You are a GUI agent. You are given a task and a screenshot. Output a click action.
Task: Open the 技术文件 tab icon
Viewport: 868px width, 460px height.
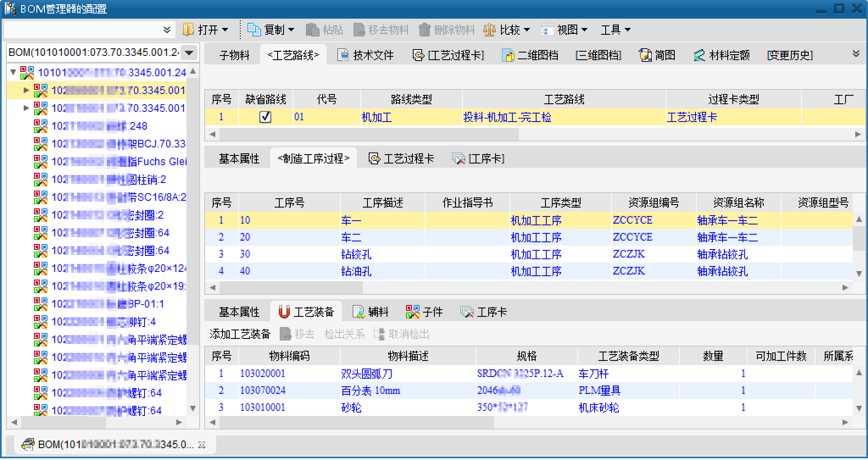point(342,55)
